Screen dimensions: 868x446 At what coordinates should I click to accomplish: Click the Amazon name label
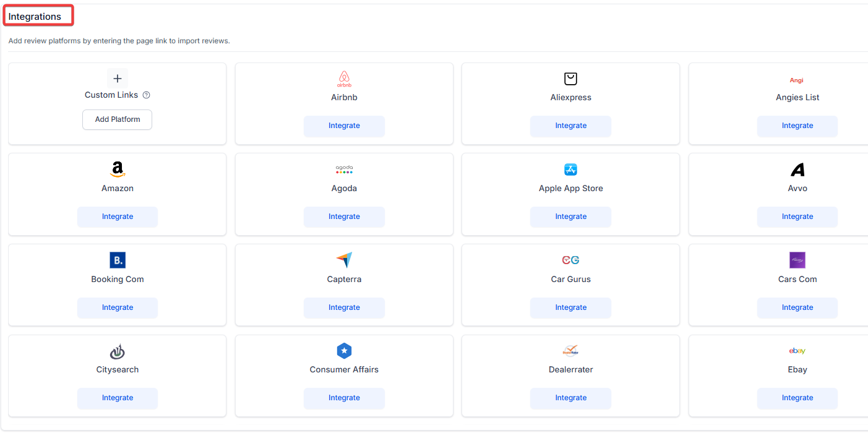coord(118,188)
